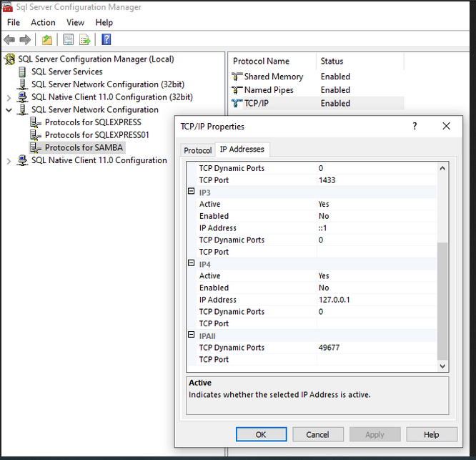Click the Forward arrow toolbar icon
The image size is (476, 460).
point(25,39)
